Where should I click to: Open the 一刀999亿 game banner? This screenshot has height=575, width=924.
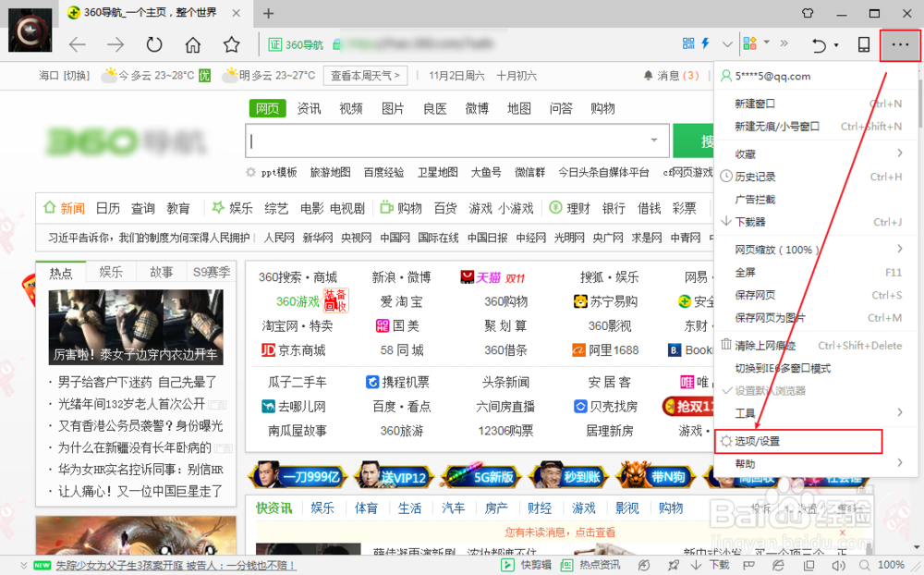click(298, 475)
